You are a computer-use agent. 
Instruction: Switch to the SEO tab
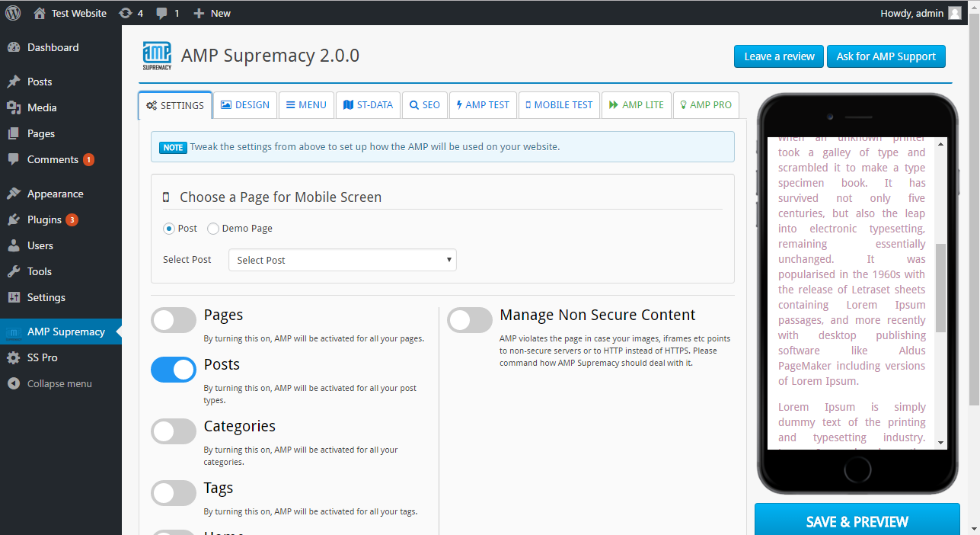pyautogui.click(x=425, y=105)
